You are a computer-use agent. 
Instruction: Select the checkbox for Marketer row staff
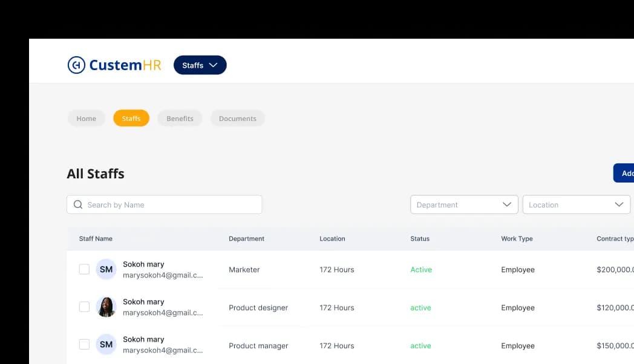click(84, 268)
